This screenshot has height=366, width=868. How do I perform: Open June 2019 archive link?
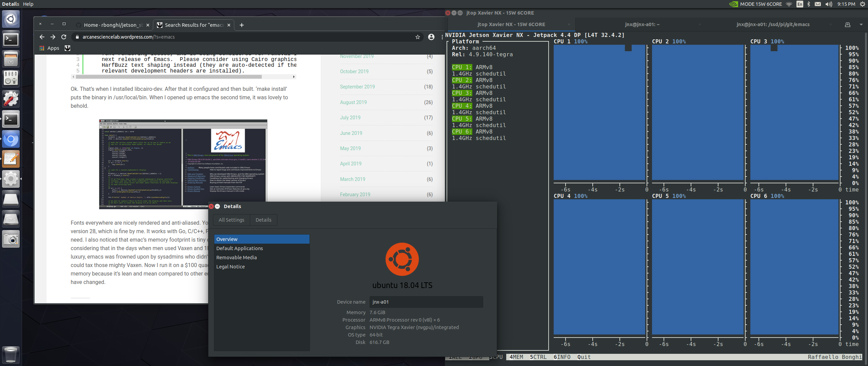click(351, 133)
